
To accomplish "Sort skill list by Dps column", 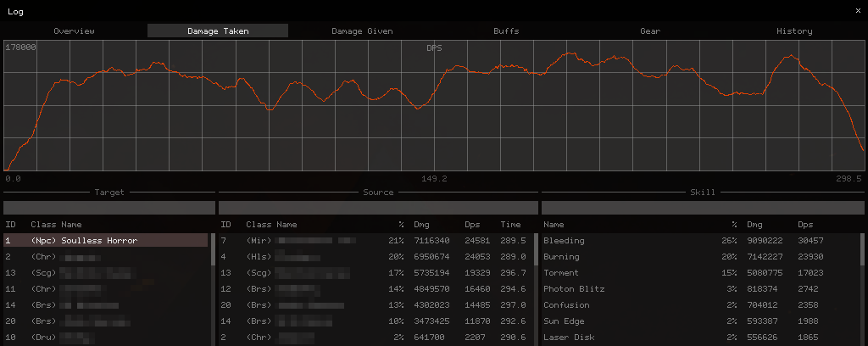I will click(x=805, y=225).
